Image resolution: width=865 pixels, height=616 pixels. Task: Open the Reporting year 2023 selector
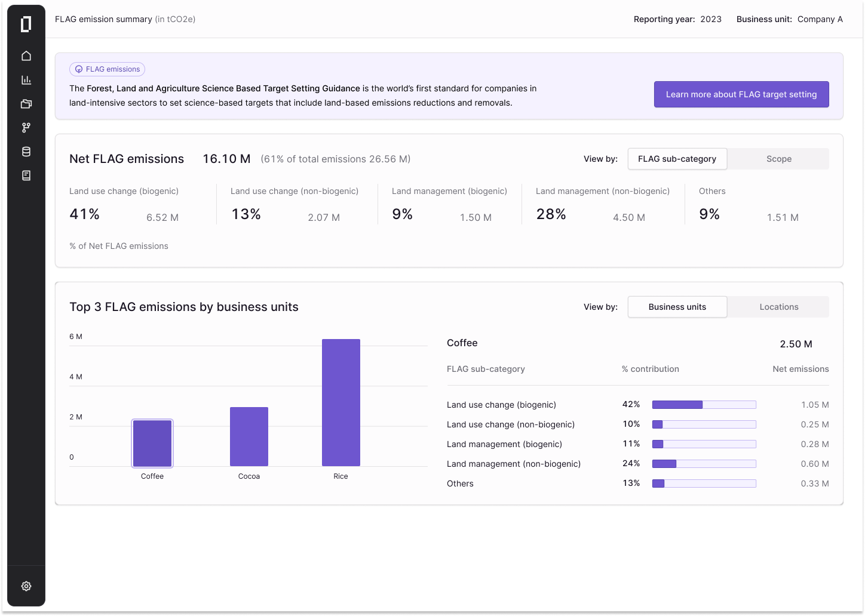click(710, 19)
